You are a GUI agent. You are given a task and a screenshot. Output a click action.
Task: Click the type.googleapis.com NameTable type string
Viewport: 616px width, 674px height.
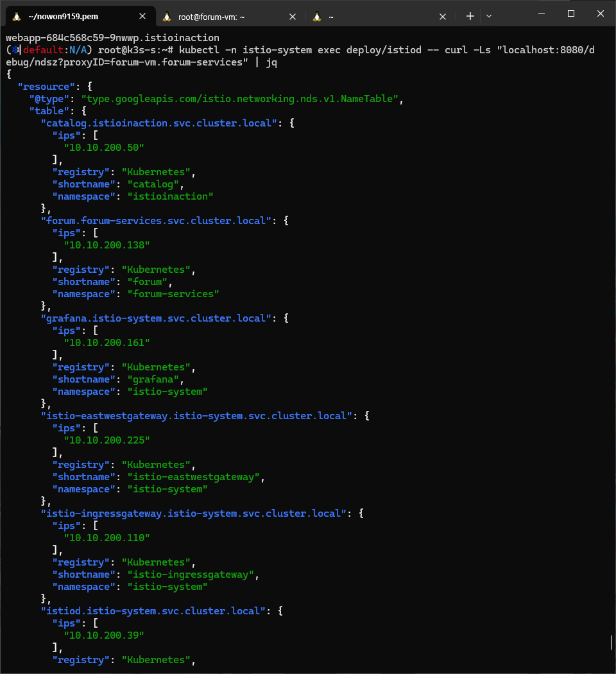[x=240, y=98]
